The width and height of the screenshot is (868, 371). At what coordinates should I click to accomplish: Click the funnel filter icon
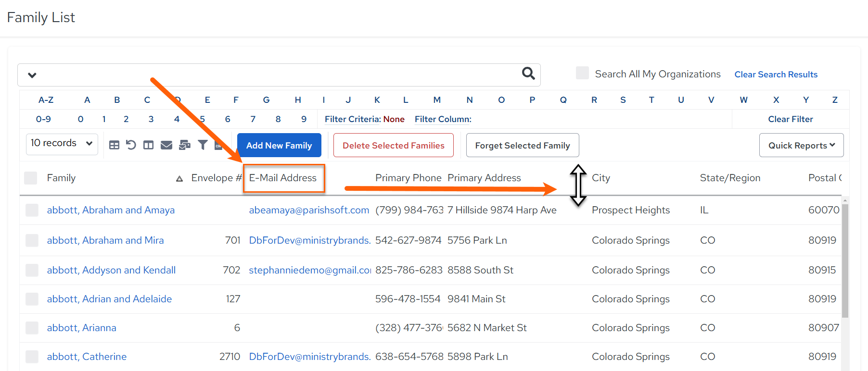coord(203,145)
